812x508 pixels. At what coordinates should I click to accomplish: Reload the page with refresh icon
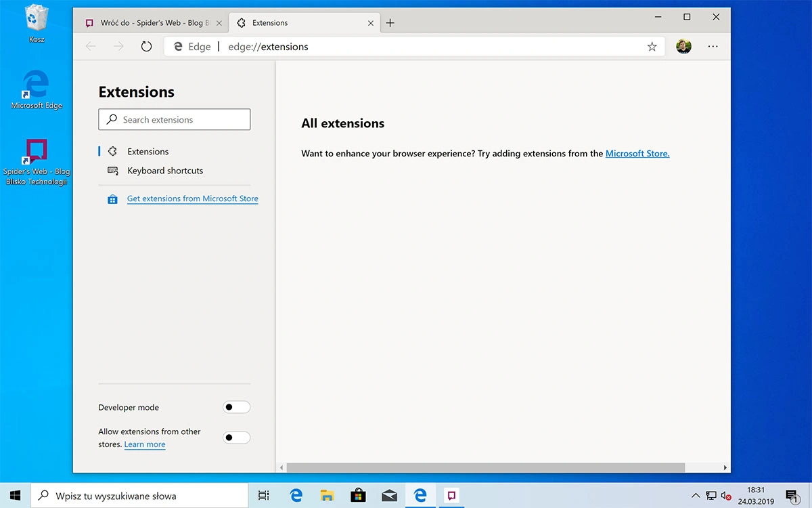coord(146,46)
